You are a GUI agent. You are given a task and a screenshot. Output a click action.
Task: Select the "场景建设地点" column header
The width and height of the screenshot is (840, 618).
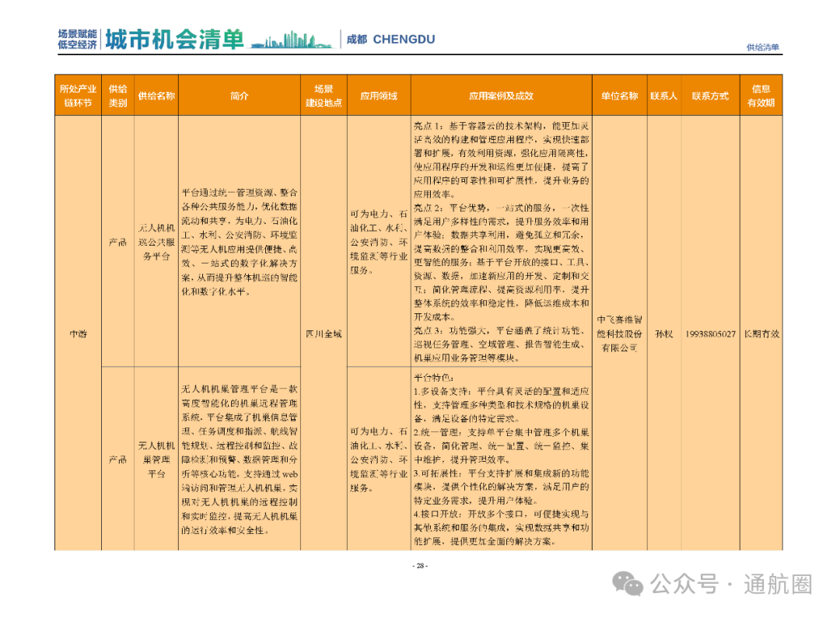(324, 96)
